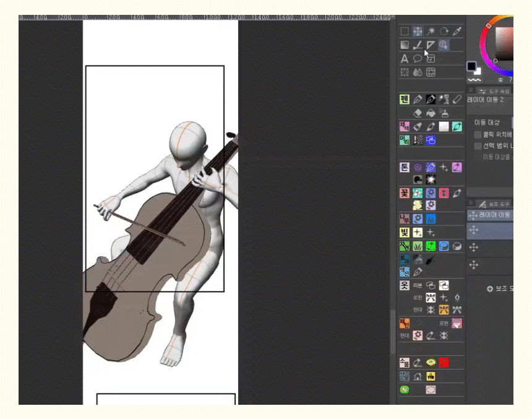Open the sub tool panel hamburger menu
Screen dimensions: 532x419
pos(471,203)
